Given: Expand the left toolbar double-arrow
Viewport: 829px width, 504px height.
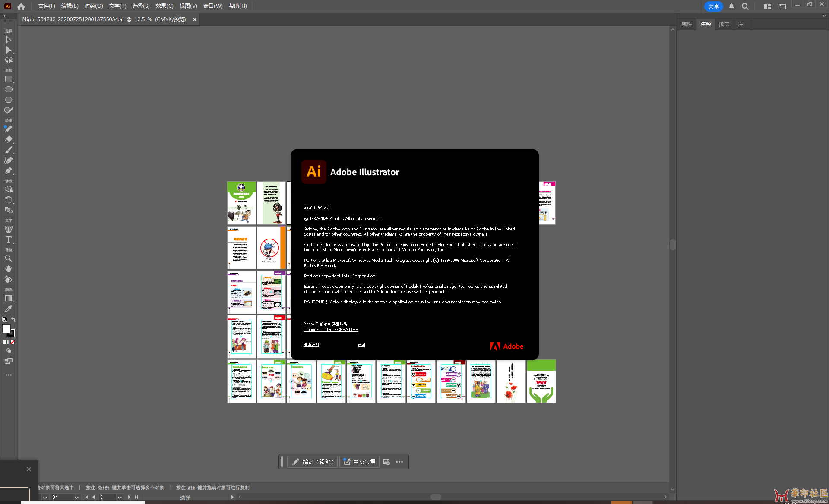Looking at the screenshot, I should tap(4, 16).
